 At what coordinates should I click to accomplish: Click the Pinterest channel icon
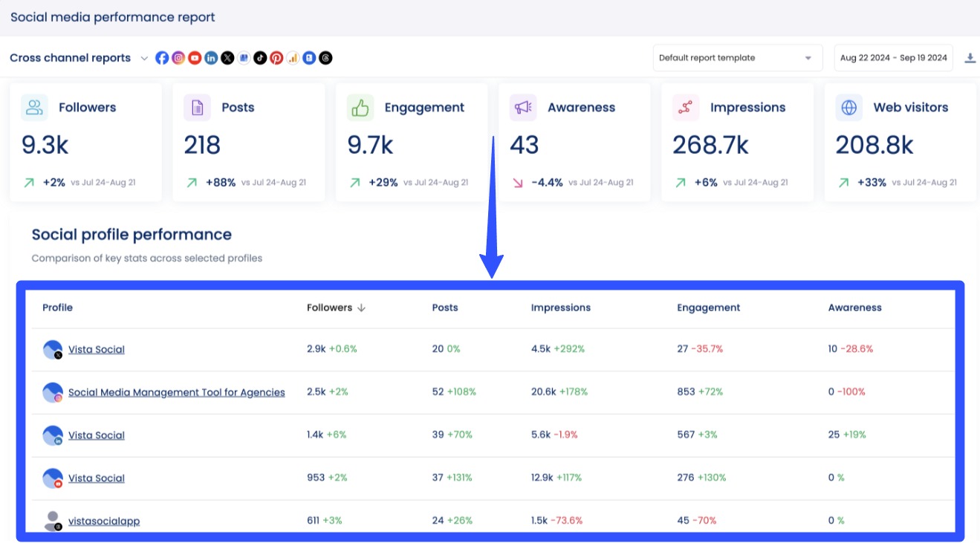(276, 58)
